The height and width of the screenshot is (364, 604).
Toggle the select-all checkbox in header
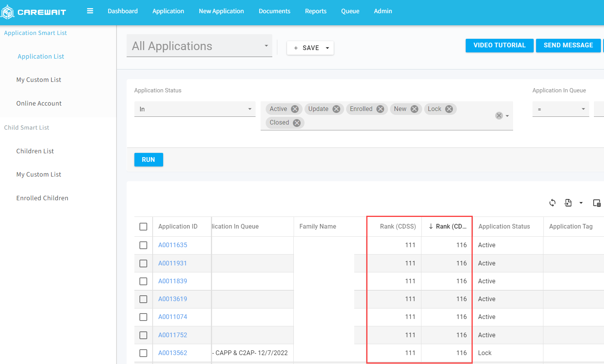click(143, 227)
